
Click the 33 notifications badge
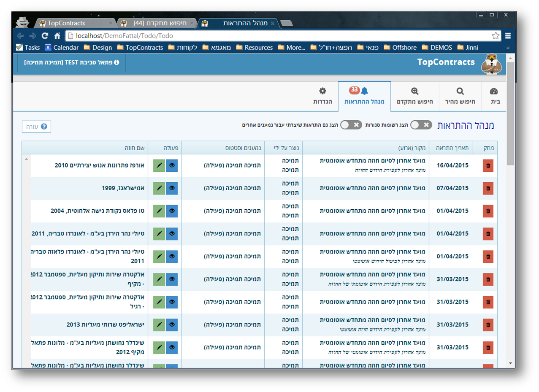pos(355,90)
